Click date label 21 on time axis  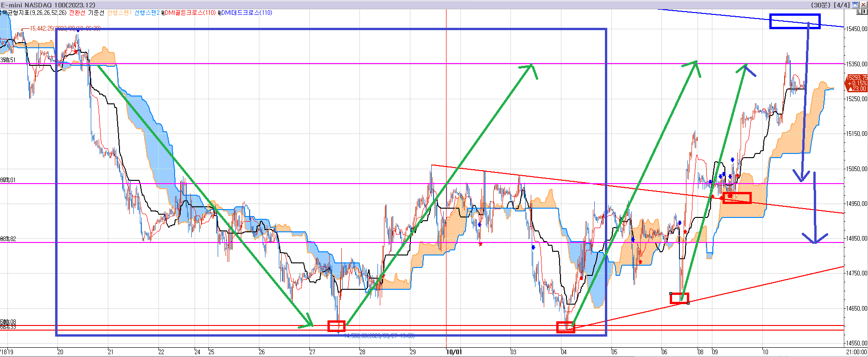coord(111,352)
